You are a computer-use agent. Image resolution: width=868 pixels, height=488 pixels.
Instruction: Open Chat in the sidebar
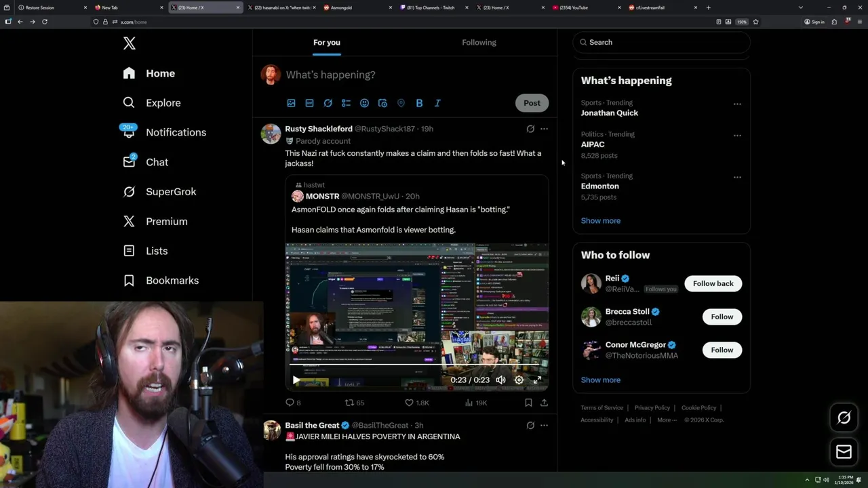click(145, 162)
